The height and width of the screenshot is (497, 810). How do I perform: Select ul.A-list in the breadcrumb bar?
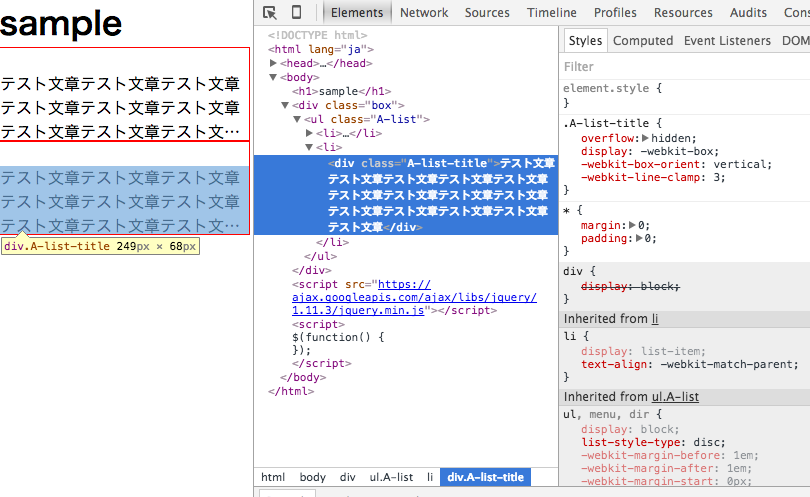click(x=390, y=478)
